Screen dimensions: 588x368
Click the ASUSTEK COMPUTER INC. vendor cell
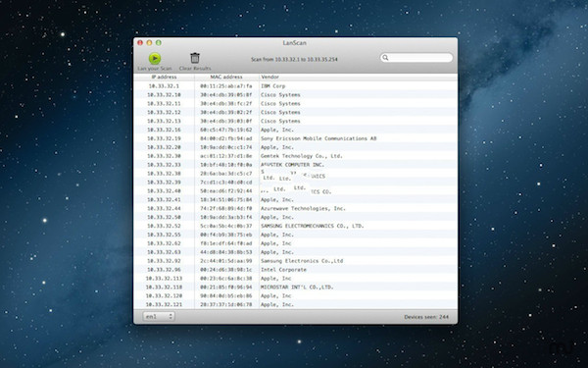coord(292,165)
